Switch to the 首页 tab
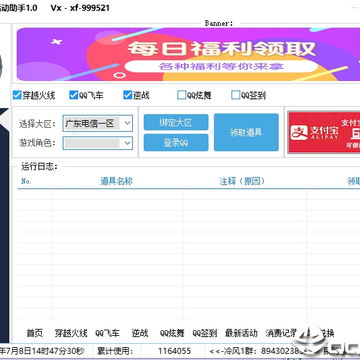Image resolution: width=360 pixels, height=360 pixels. (x=35, y=333)
